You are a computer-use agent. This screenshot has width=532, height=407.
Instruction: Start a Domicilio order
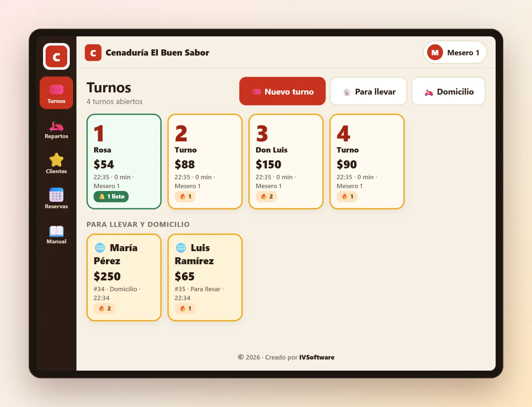(449, 91)
